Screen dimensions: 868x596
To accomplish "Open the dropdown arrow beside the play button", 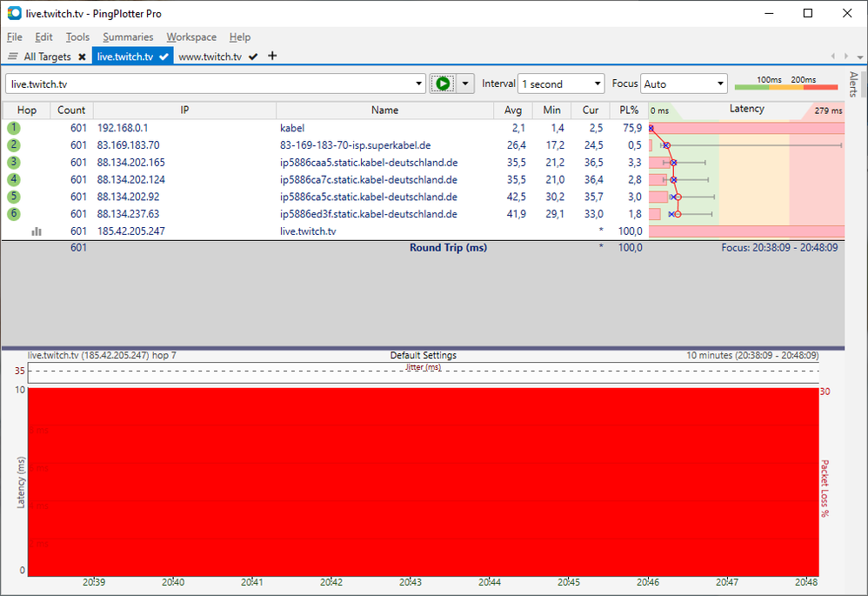I will click(465, 84).
